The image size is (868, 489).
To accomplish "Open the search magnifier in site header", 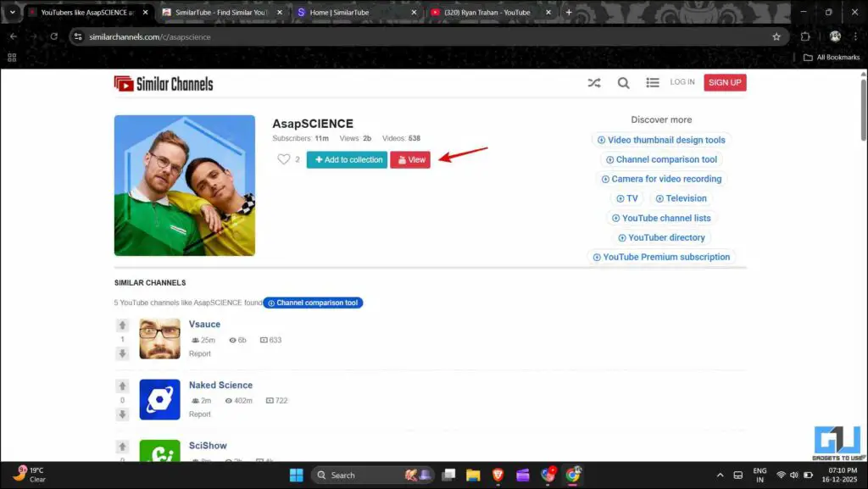I will [x=623, y=83].
